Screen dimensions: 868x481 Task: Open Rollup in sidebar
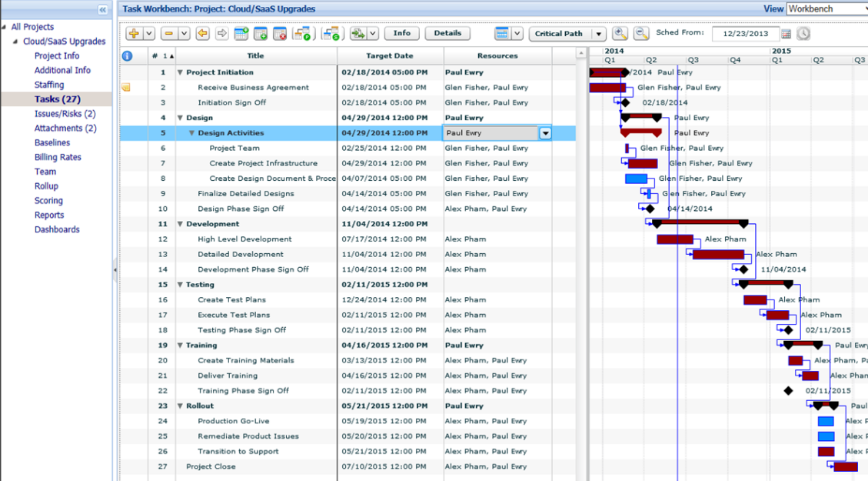[46, 185]
